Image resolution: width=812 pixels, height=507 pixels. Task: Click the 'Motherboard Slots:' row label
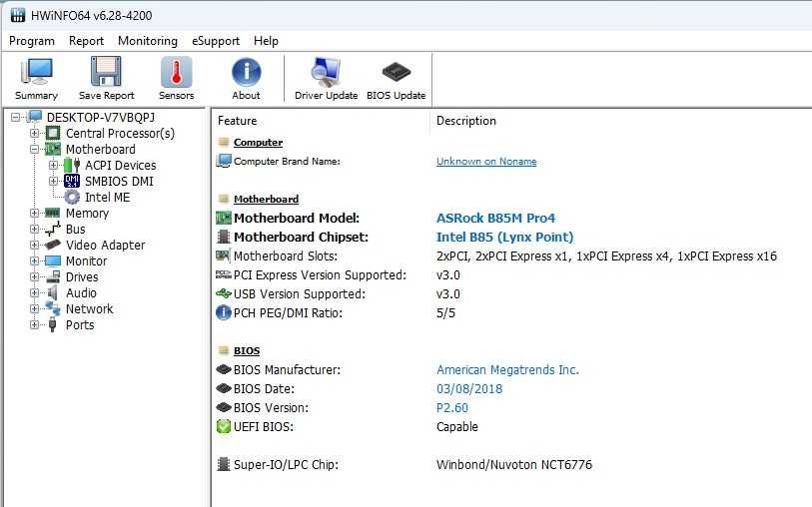pyautogui.click(x=286, y=256)
